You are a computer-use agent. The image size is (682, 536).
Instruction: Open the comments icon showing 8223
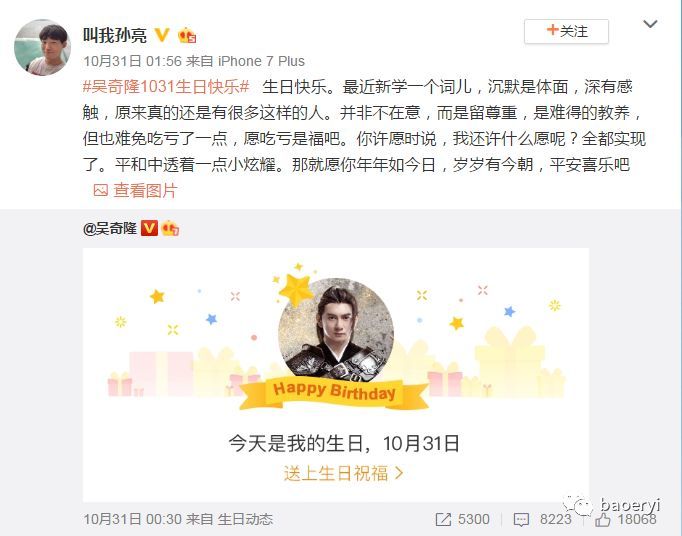click(521, 519)
